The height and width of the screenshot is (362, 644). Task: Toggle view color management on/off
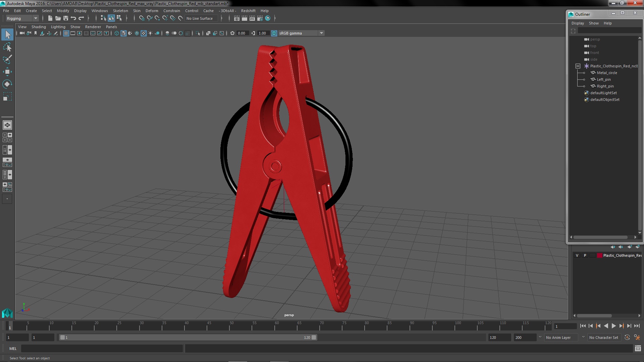point(274,33)
